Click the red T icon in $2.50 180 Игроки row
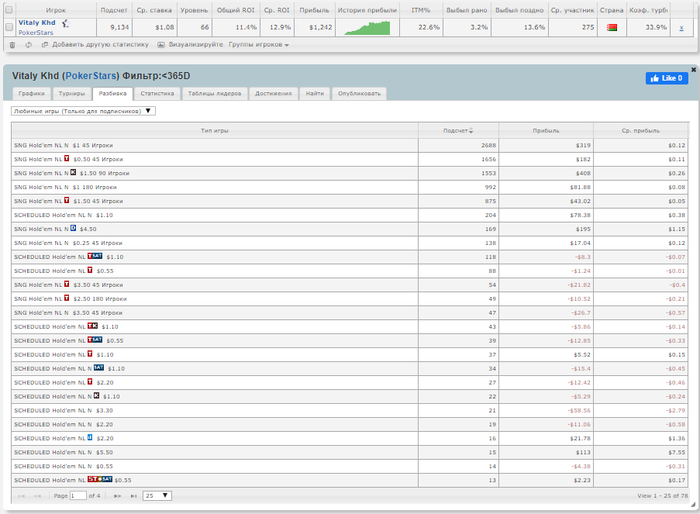Screen dimensions: 700x514 (67, 298)
